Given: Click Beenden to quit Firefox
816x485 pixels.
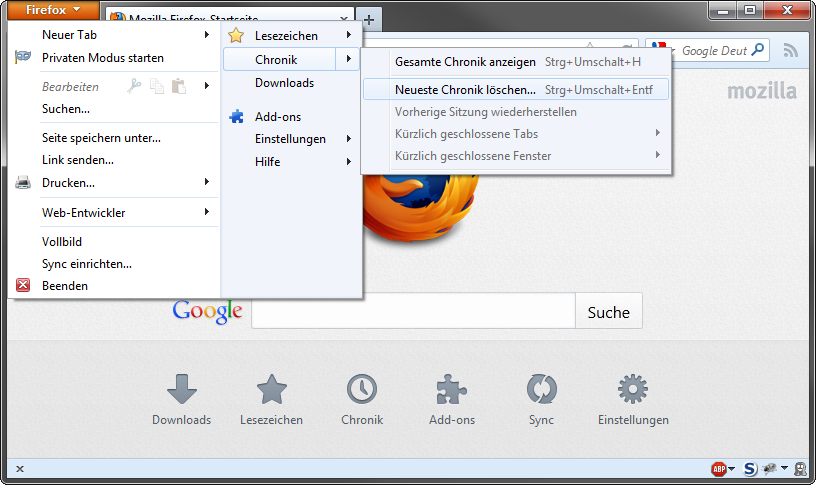Looking at the screenshot, I should pyautogui.click(x=114, y=286).
